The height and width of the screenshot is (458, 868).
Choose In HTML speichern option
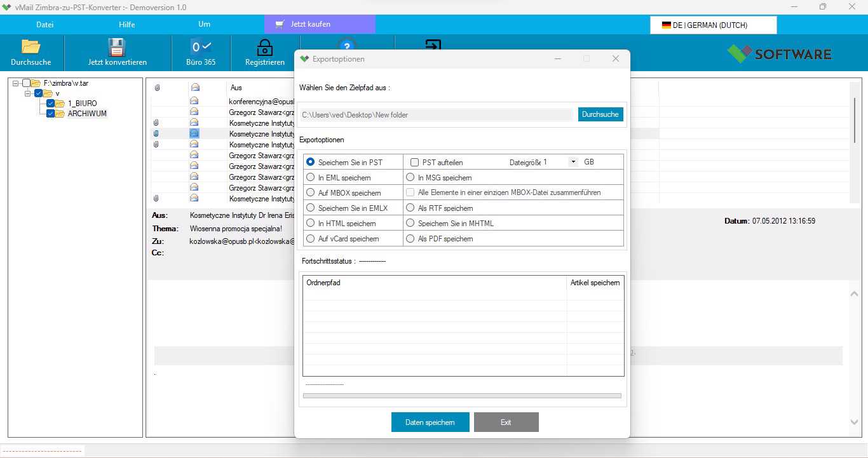point(311,223)
